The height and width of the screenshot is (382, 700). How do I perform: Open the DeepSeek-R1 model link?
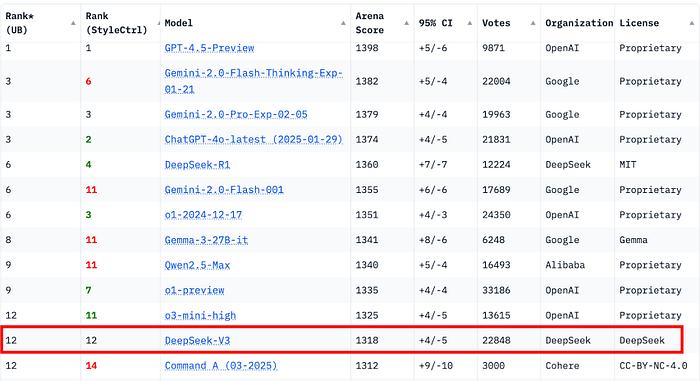[x=197, y=165]
